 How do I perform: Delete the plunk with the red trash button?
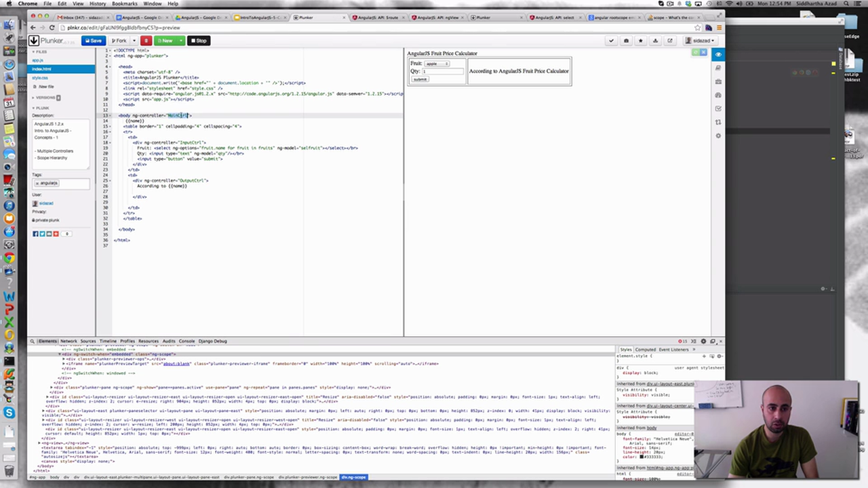click(146, 41)
